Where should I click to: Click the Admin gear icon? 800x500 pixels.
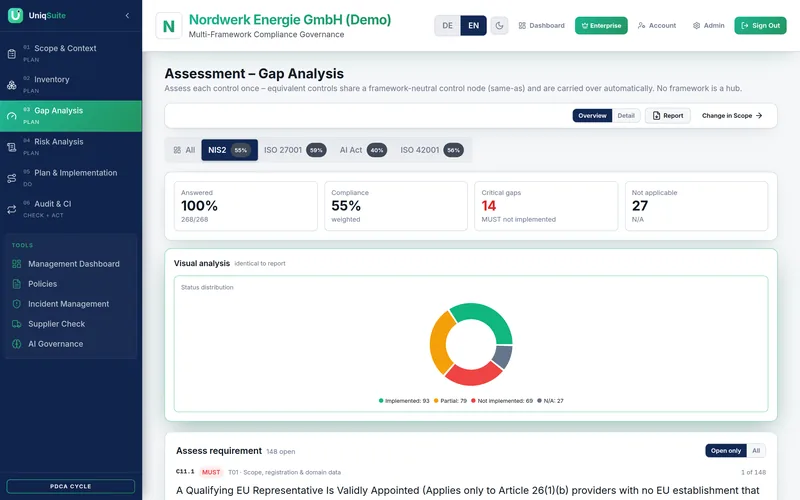pos(696,26)
